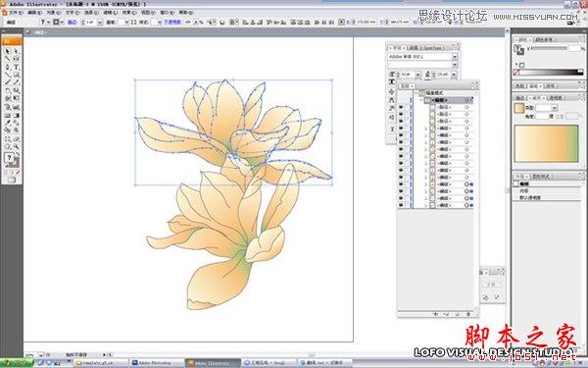The height and width of the screenshot is (368, 588).
Task: Toggle eye icon of first path row under selected group
Action: point(401,107)
